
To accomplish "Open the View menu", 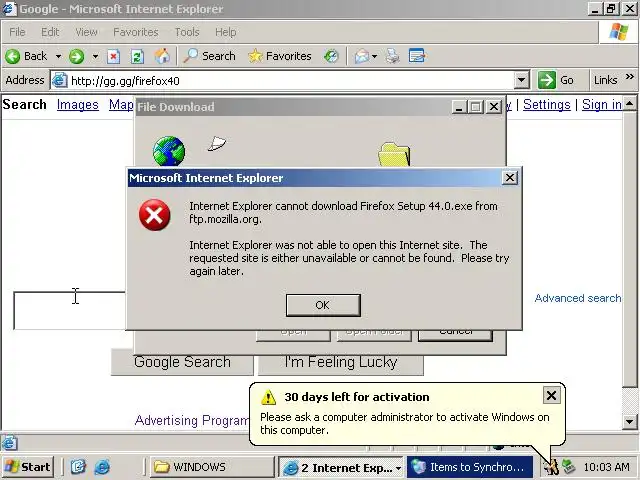I will (86, 32).
